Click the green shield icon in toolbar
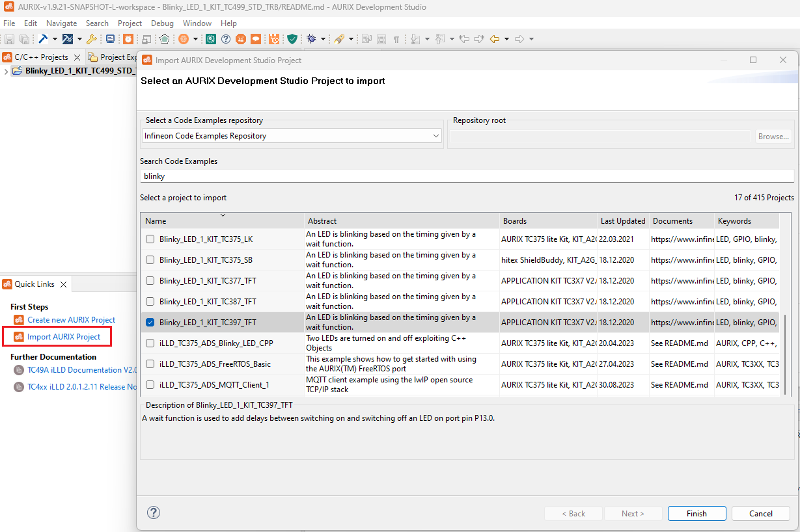This screenshot has height=532, width=800. tap(292, 39)
